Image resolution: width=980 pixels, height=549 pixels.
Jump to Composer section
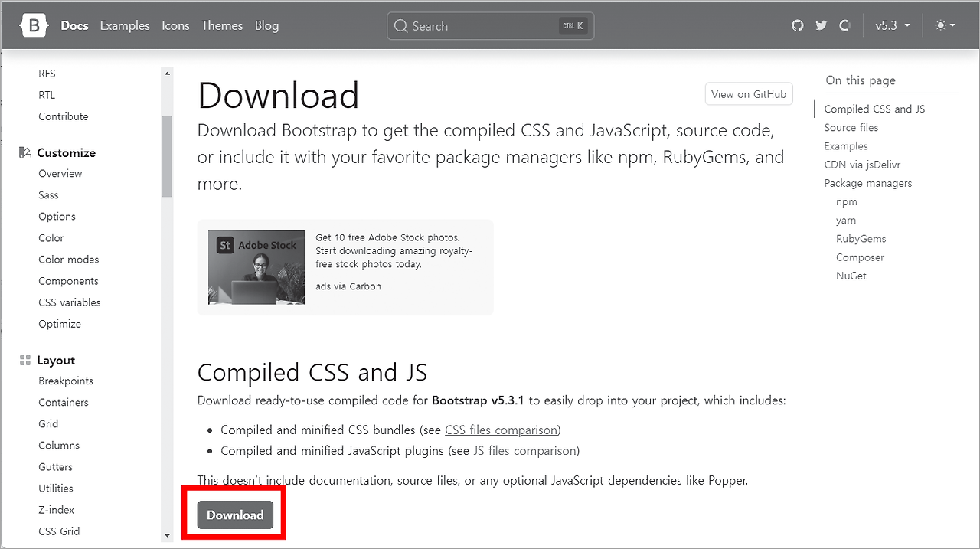click(x=861, y=257)
